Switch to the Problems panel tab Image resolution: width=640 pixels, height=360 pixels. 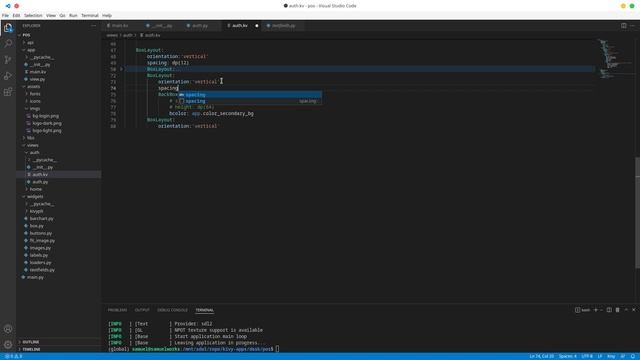click(x=118, y=310)
